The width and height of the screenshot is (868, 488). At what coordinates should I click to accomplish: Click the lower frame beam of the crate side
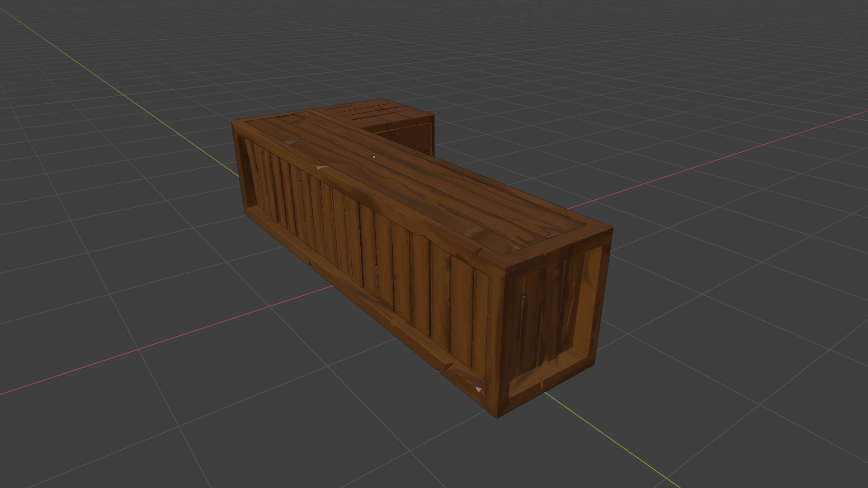coord(362,296)
